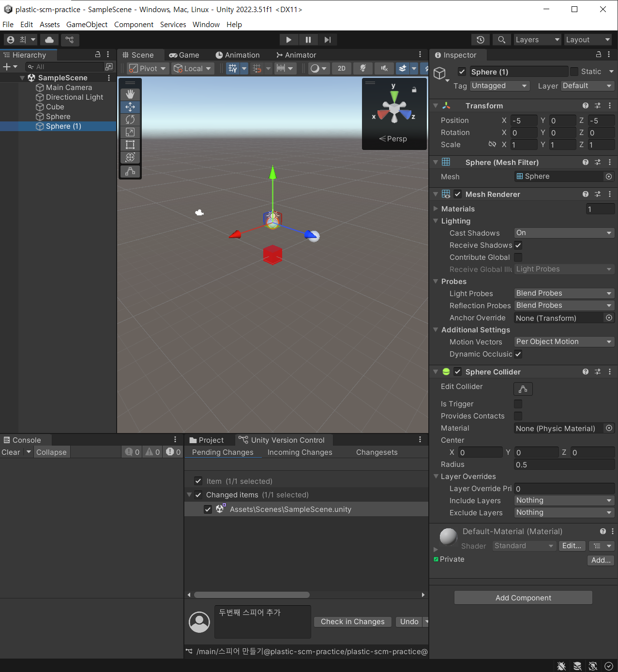Viewport: 618px width, 672px height.
Task: Select the Move tool
Action: point(130,107)
